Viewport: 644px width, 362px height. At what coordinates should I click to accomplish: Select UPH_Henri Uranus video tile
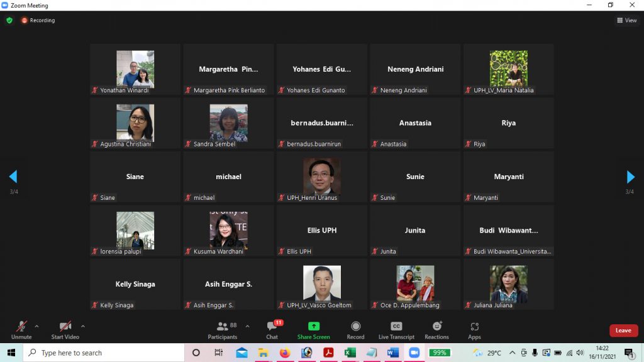(x=321, y=177)
